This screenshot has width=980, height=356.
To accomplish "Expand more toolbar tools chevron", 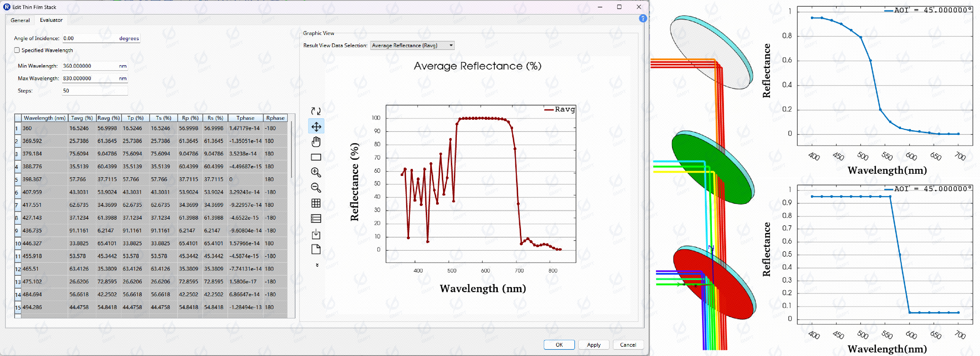I will pyautogui.click(x=317, y=265).
